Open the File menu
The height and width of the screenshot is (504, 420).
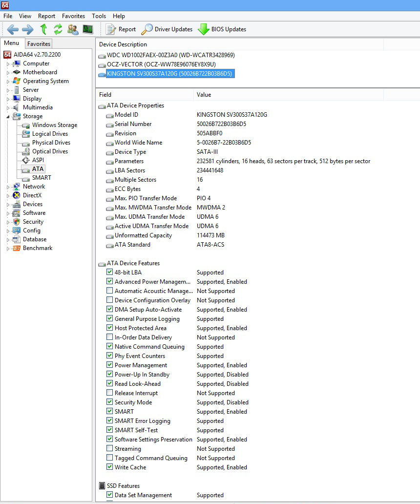[x=8, y=16]
